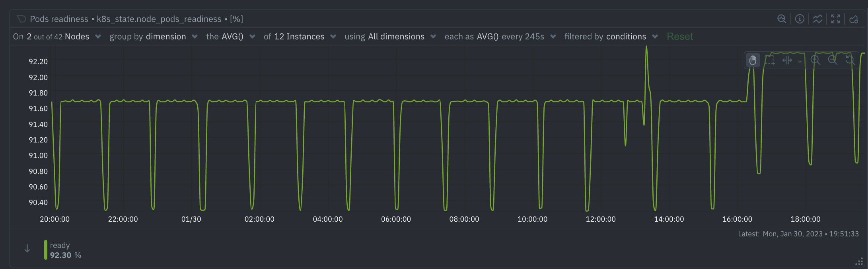Open the filtered by conditions dropdown
The width and height of the screenshot is (868, 269).
click(611, 37)
